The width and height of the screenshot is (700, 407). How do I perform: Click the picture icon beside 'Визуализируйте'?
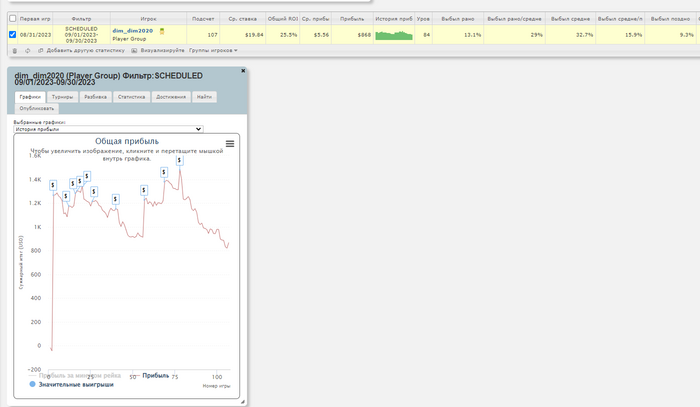tap(134, 50)
